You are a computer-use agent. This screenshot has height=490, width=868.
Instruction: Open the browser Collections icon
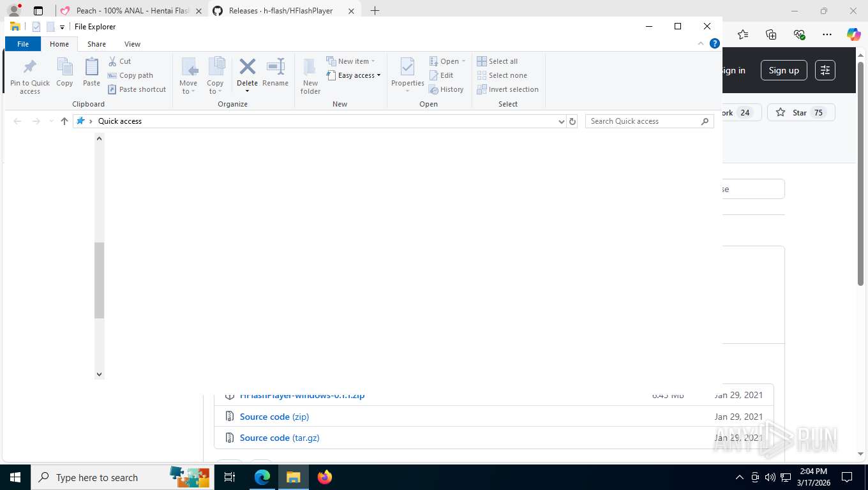point(771,34)
